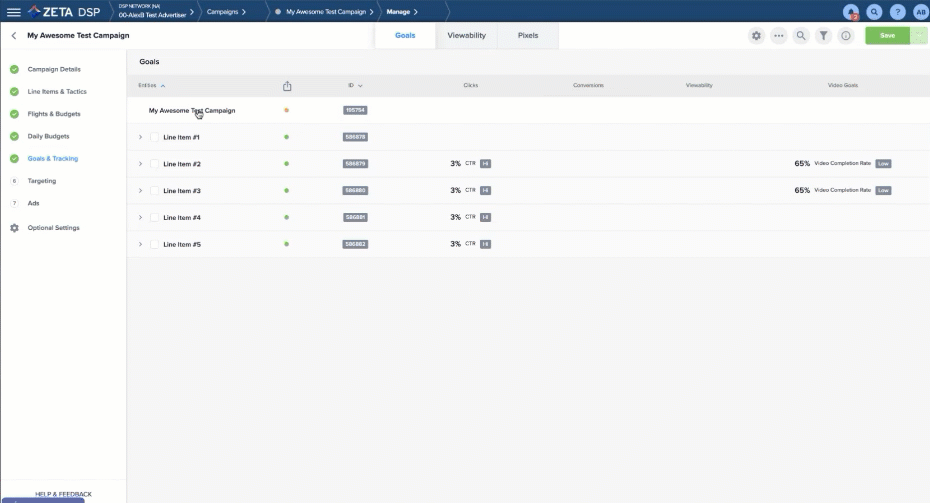The width and height of the screenshot is (930, 503).
Task: Go to Targeting in the sidebar
Action: [x=42, y=181]
